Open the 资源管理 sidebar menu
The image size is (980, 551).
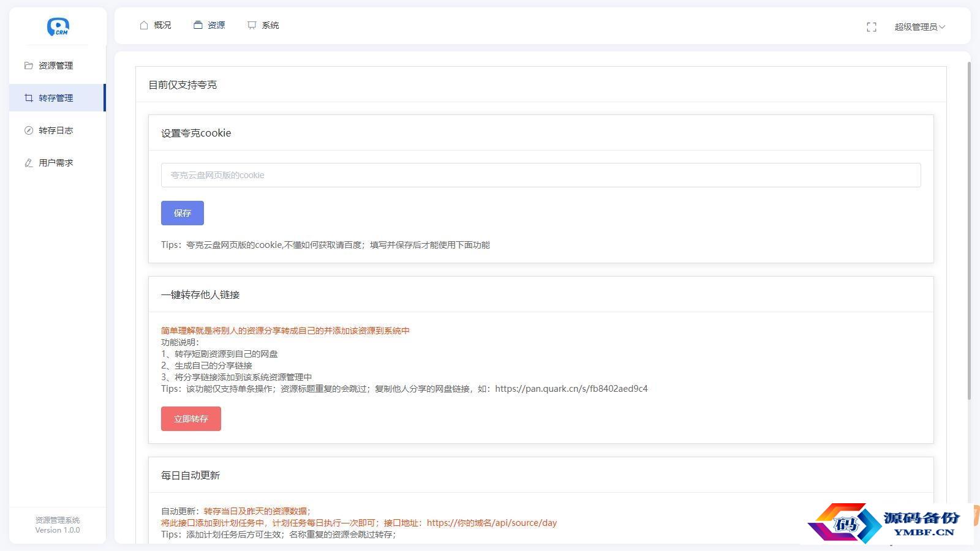coord(58,66)
